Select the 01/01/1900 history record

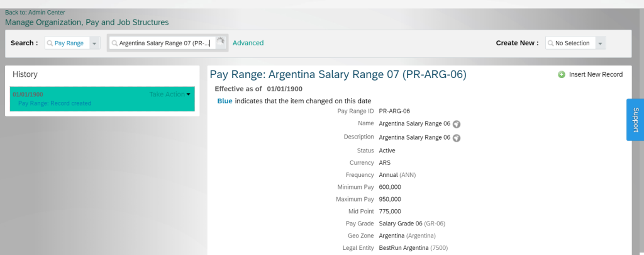28,94
